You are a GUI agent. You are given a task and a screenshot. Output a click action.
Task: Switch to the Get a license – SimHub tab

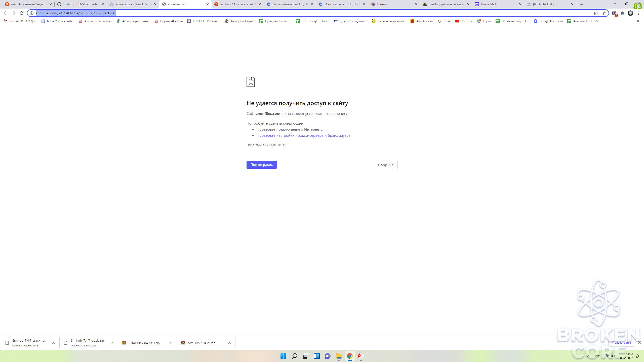(x=290, y=4)
